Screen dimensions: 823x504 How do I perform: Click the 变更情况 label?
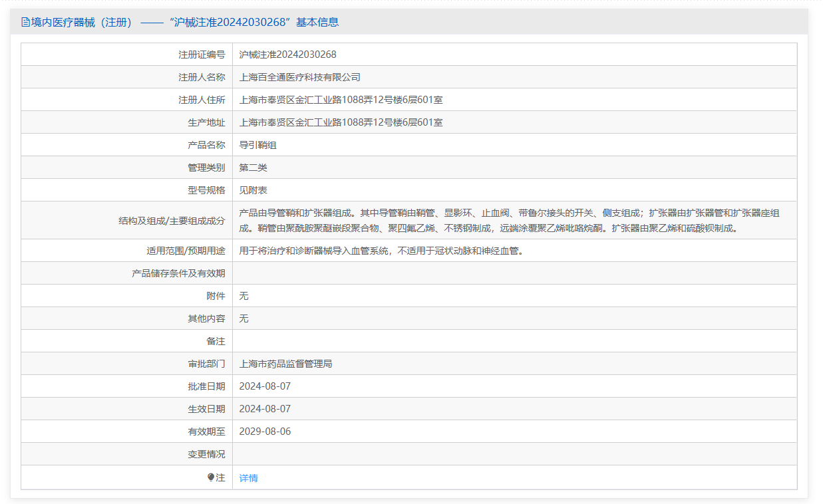(206, 454)
